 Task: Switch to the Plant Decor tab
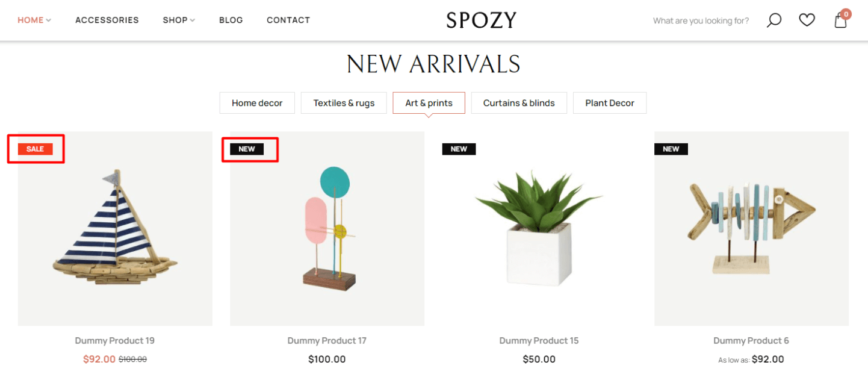pyautogui.click(x=610, y=103)
